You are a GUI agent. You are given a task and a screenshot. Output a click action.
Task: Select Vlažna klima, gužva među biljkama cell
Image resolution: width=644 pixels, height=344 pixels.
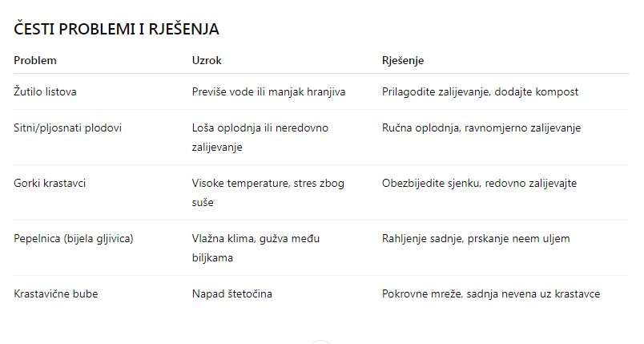tap(260, 248)
